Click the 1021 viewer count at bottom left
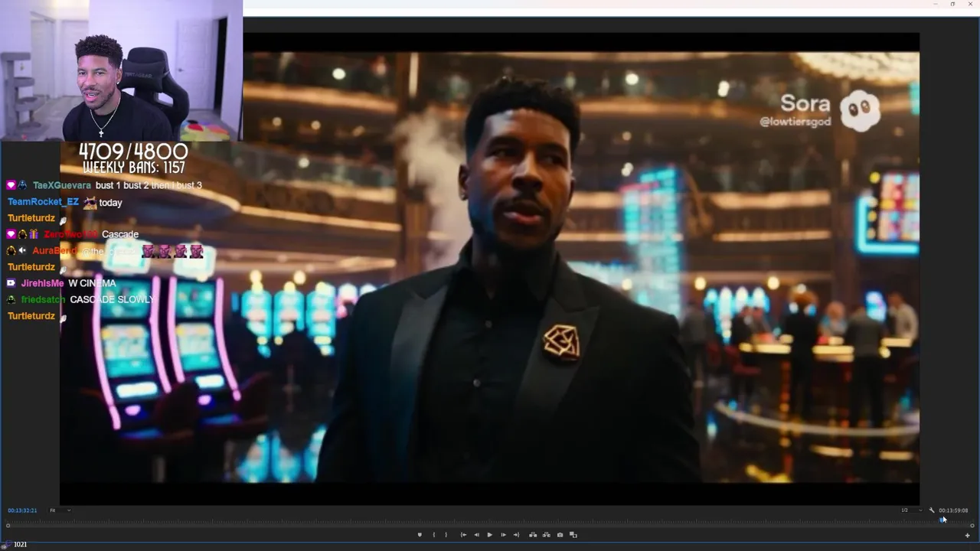 [x=20, y=545]
